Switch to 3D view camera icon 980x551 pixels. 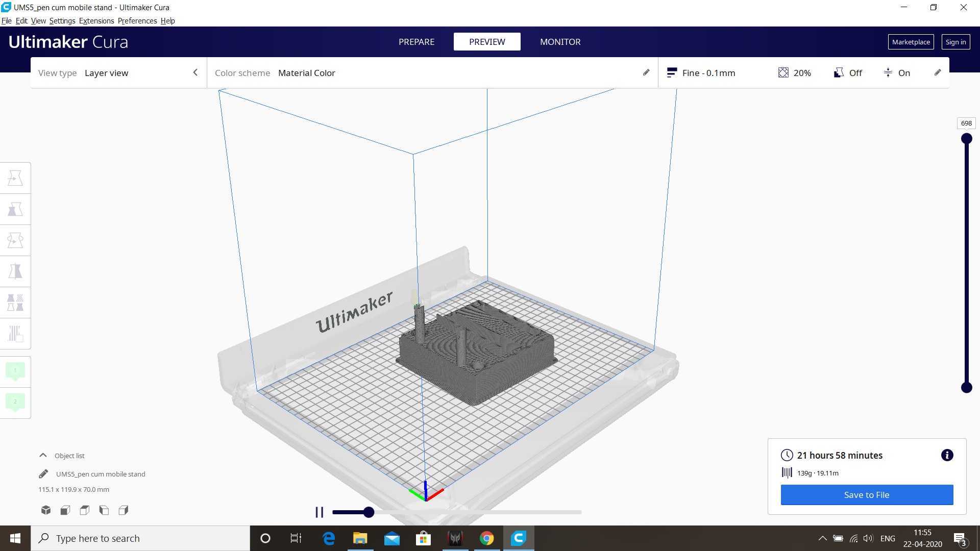coord(46,510)
